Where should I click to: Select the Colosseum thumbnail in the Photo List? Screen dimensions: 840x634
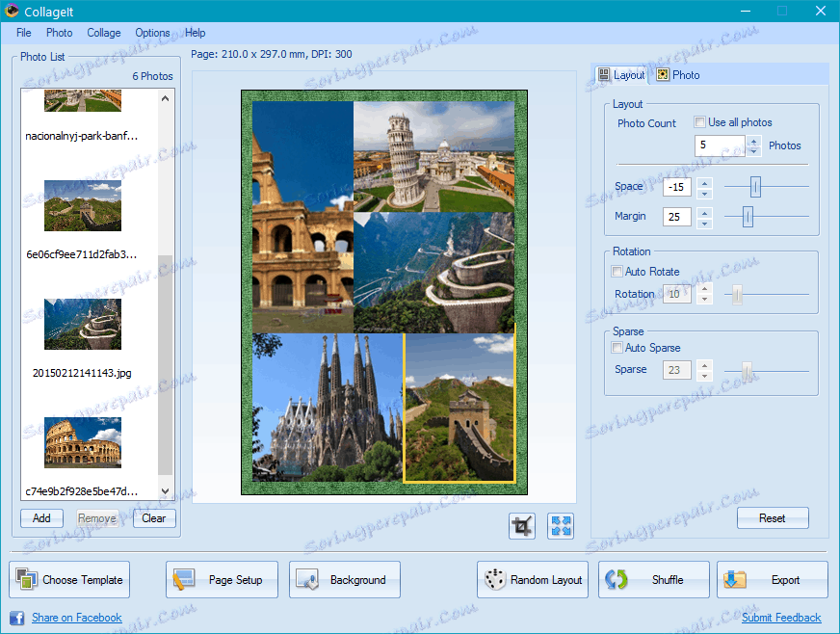point(83,442)
